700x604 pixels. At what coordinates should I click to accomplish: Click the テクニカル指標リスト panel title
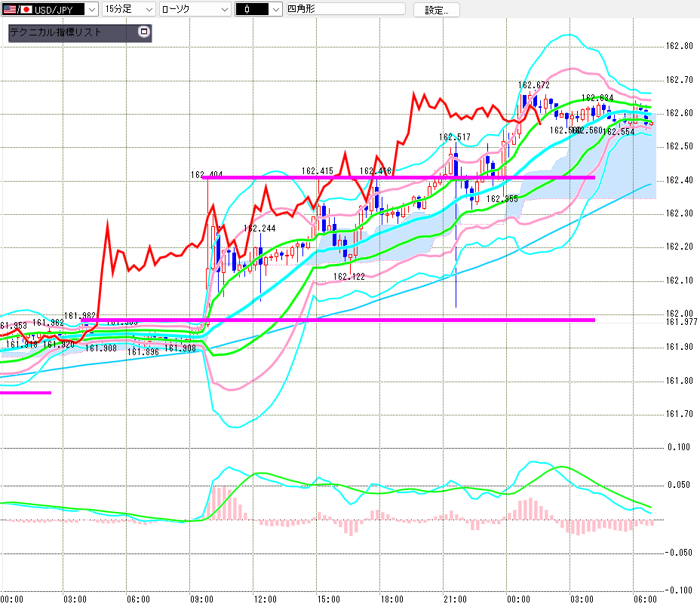coord(56,32)
